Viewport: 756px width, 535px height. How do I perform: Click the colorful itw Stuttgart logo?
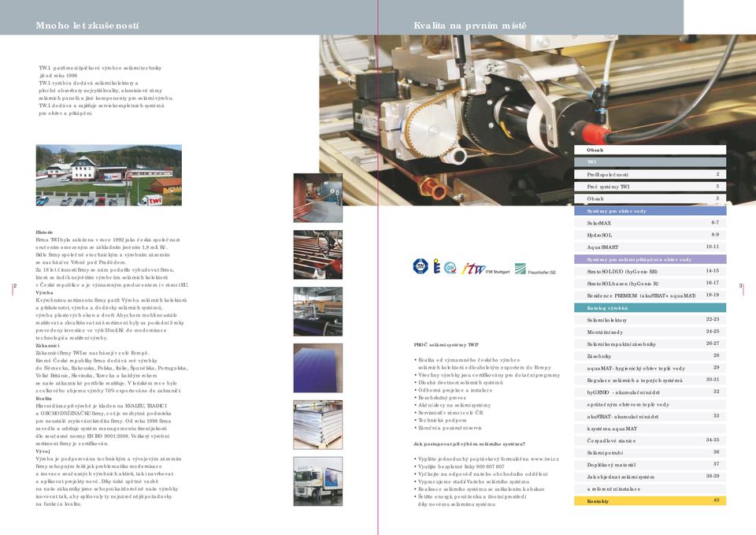(x=486, y=269)
